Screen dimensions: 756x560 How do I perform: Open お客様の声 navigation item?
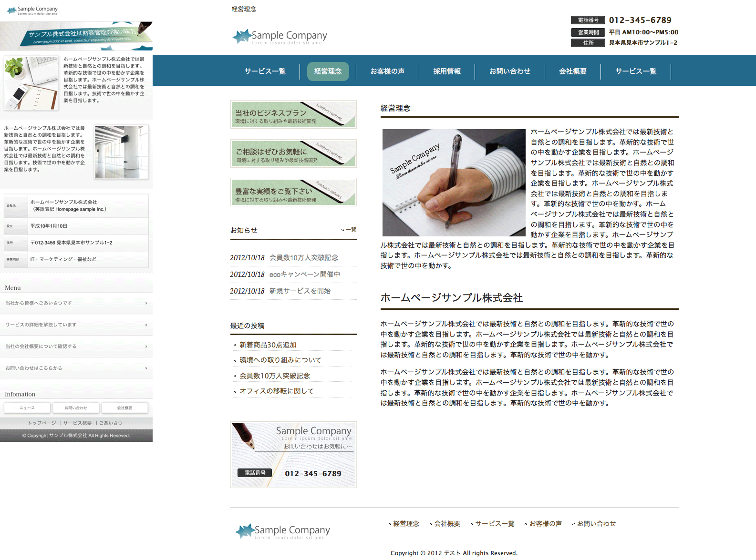click(x=387, y=71)
